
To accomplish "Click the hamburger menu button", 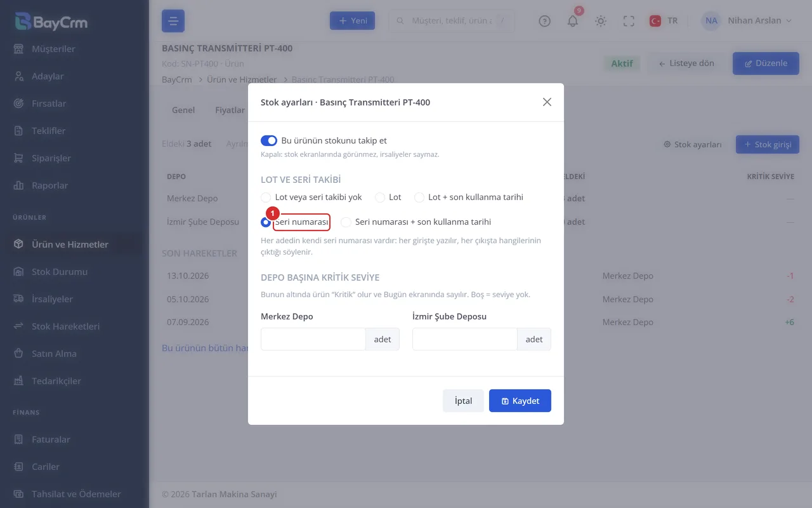I will [x=173, y=21].
